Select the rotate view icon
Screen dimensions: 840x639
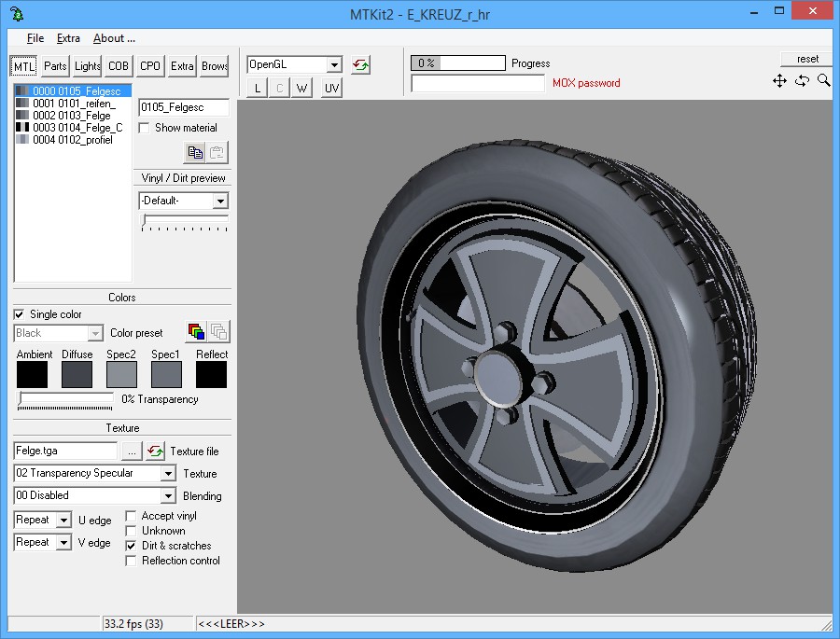802,81
